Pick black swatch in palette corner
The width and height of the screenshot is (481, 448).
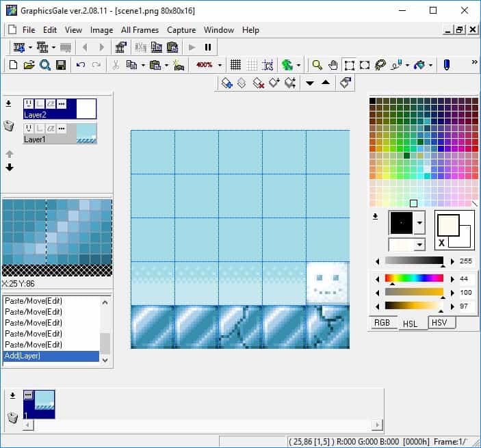click(372, 101)
